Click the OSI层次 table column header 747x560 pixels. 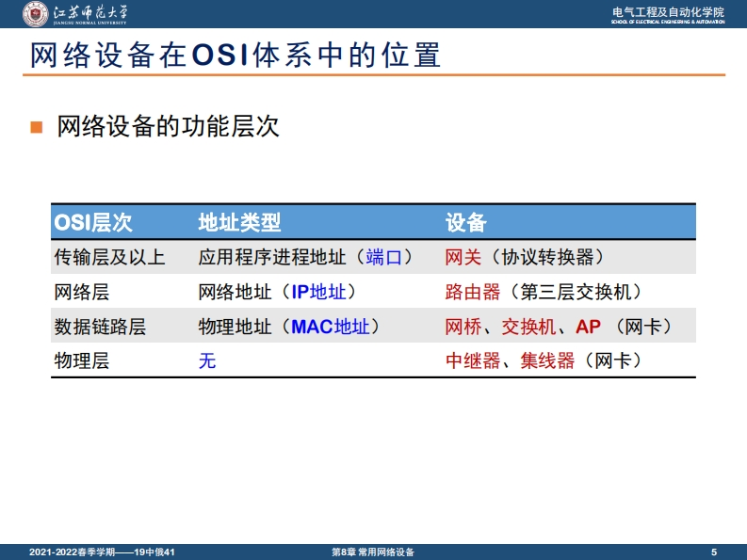[x=92, y=222]
